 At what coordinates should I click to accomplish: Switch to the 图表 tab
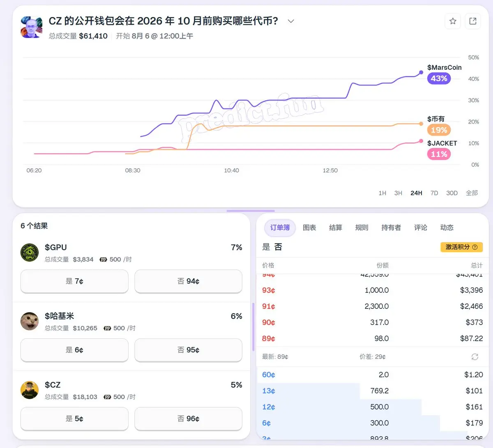point(309,228)
